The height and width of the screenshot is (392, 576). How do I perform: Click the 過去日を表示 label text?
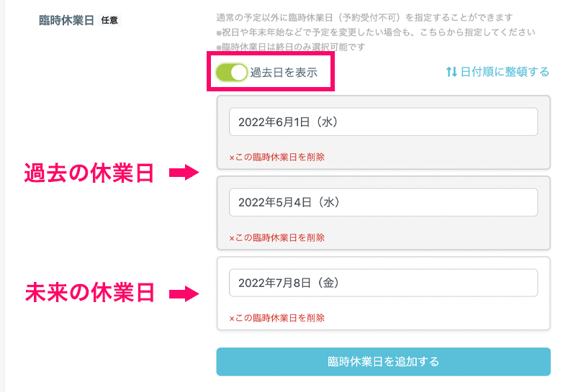coord(284,72)
